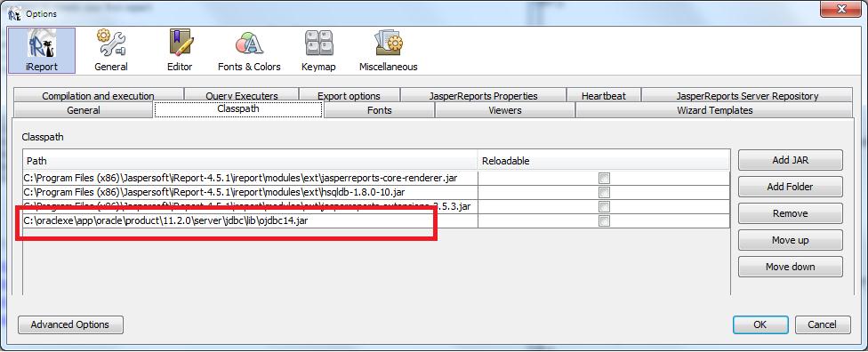This screenshot has width=868, height=352.
Task: Switch to JasperReports Server Repository tab
Action: [x=747, y=96]
